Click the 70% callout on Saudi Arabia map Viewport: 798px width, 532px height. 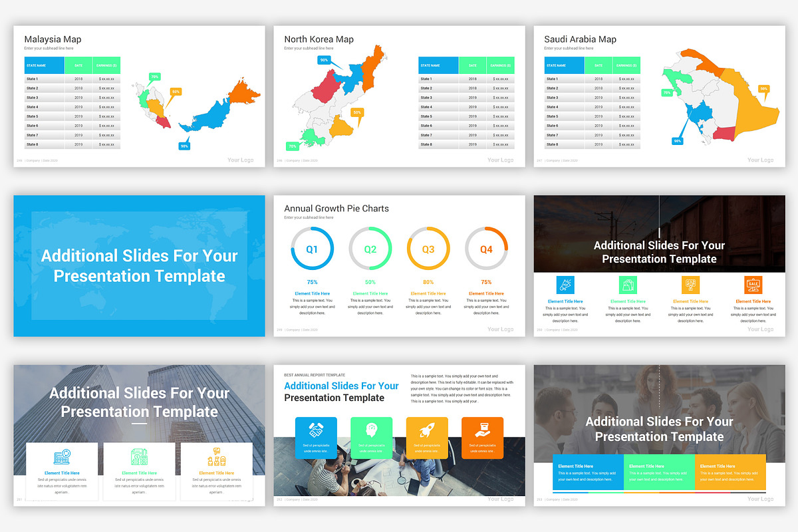[667, 93]
